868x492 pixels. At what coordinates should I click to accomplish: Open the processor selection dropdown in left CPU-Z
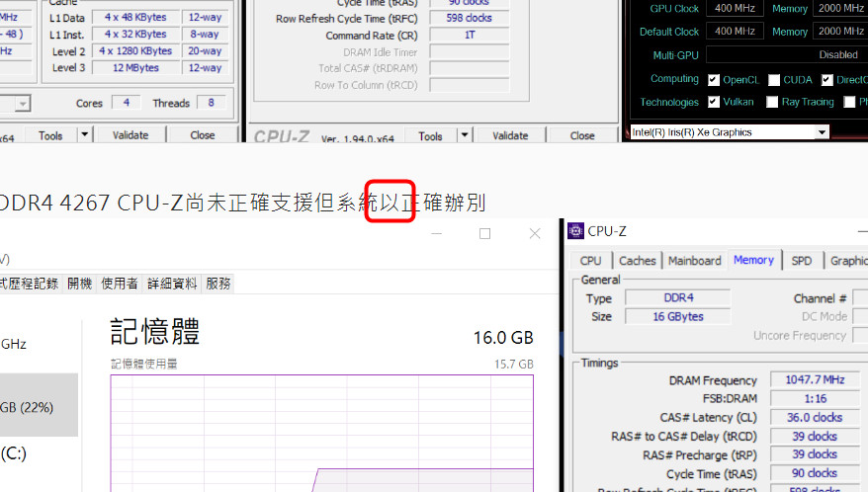(22, 104)
